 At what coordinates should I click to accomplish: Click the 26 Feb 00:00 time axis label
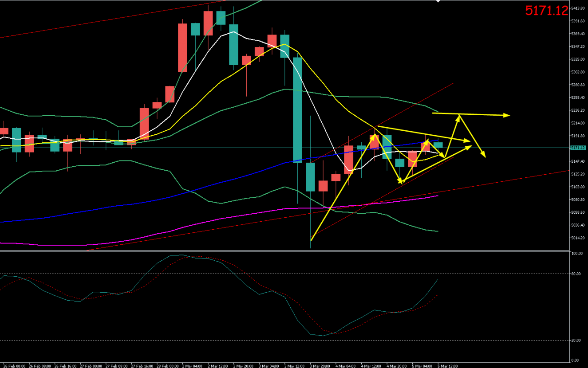tap(15, 366)
